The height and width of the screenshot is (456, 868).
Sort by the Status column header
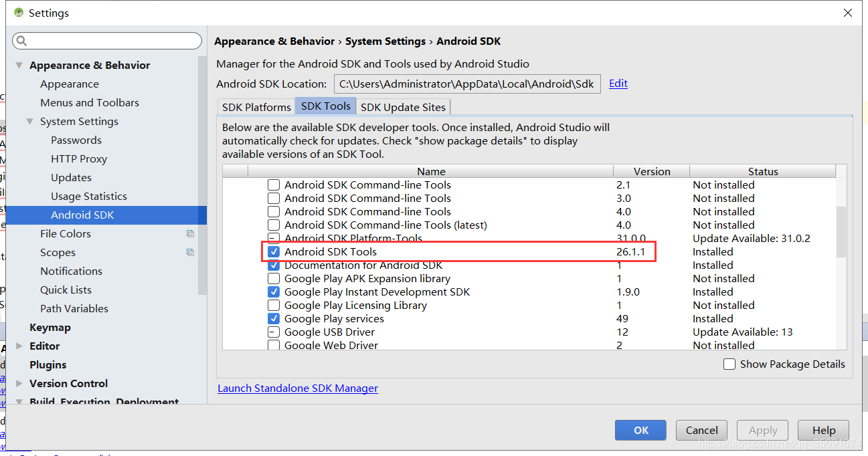click(x=763, y=171)
